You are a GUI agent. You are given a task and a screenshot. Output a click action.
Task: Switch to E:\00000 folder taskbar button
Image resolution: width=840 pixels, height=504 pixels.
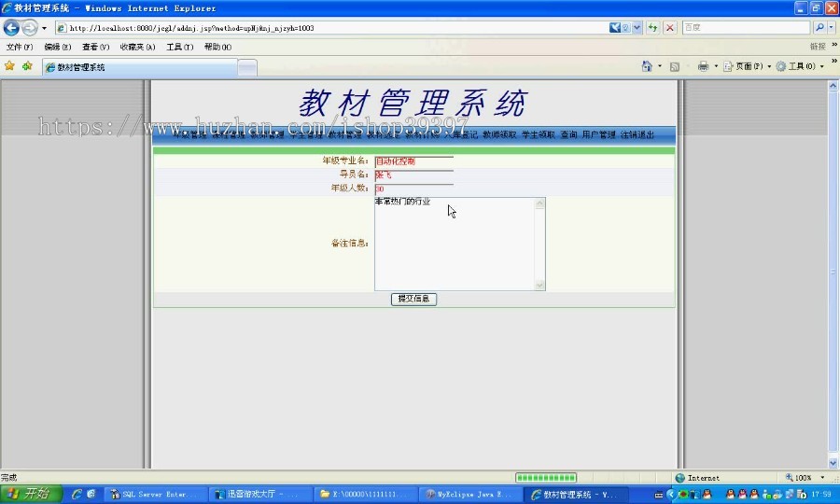(365, 495)
